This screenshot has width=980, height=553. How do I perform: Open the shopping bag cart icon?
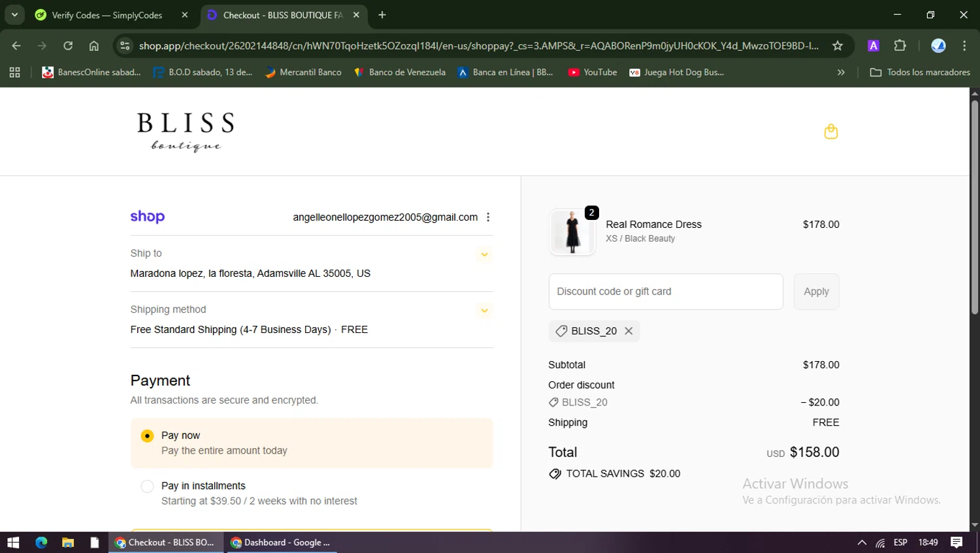click(830, 131)
